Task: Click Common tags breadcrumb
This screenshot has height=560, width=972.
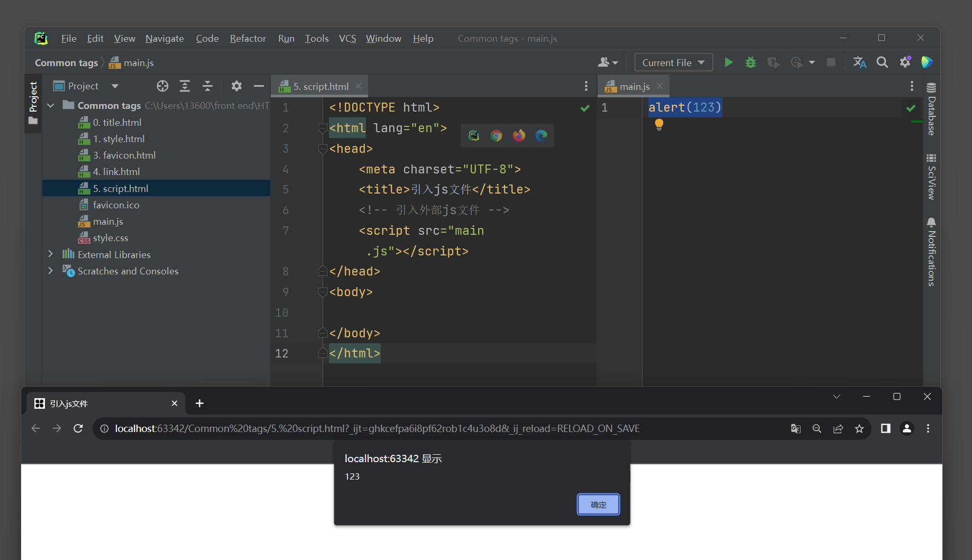Action: tap(67, 63)
